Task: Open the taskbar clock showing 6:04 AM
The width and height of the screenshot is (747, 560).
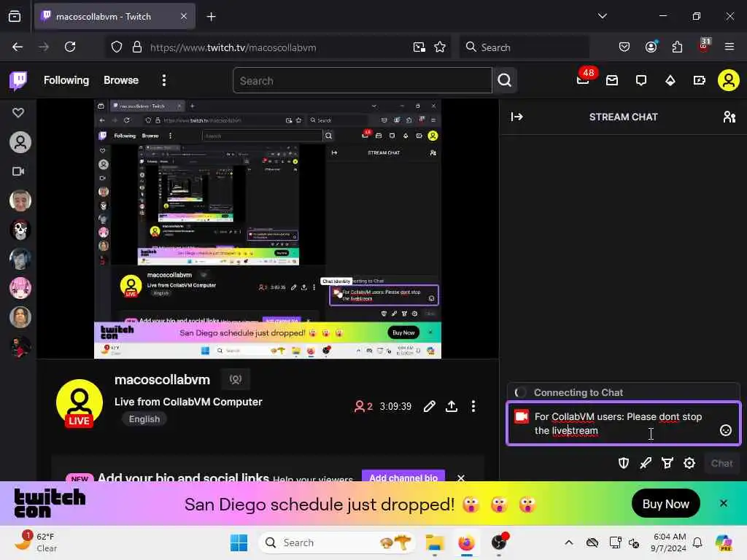Action: pyautogui.click(x=670, y=542)
